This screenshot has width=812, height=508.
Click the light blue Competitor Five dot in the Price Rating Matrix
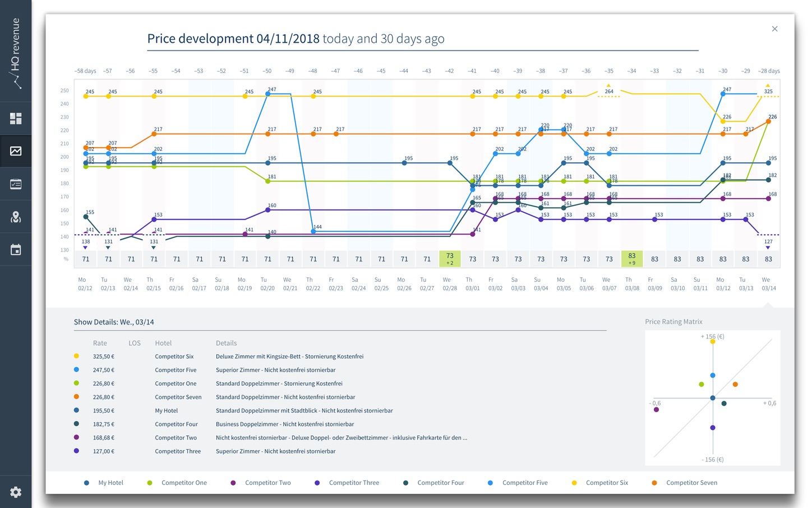coord(713,375)
